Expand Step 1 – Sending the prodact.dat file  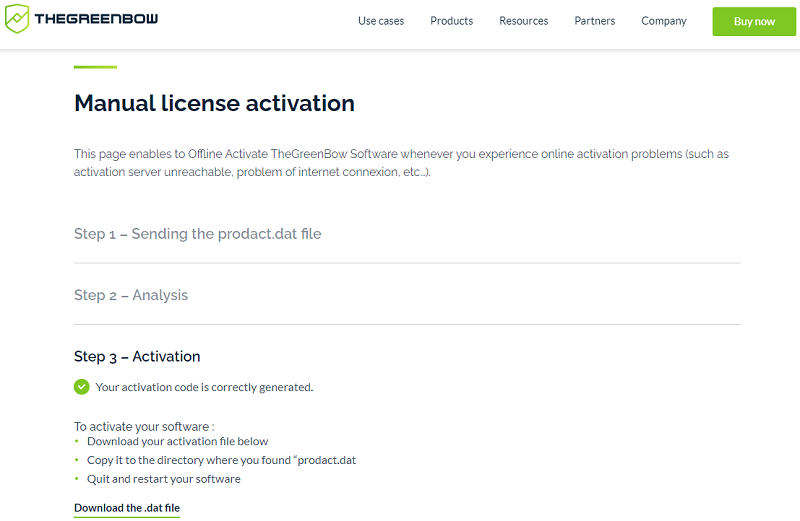click(197, 234)
